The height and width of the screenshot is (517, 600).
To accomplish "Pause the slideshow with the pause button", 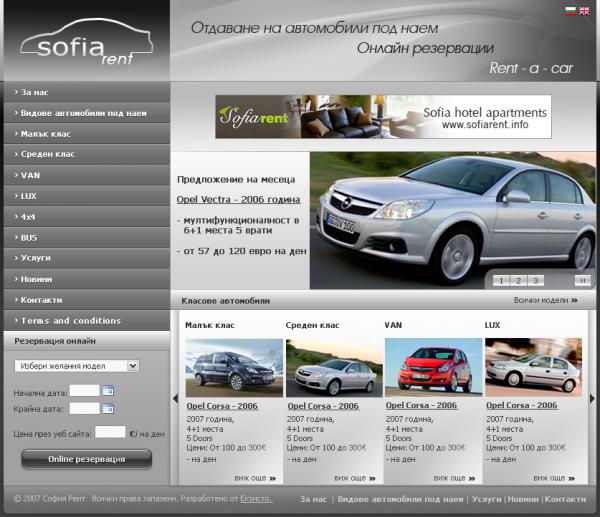I will [x=582, y=281].
